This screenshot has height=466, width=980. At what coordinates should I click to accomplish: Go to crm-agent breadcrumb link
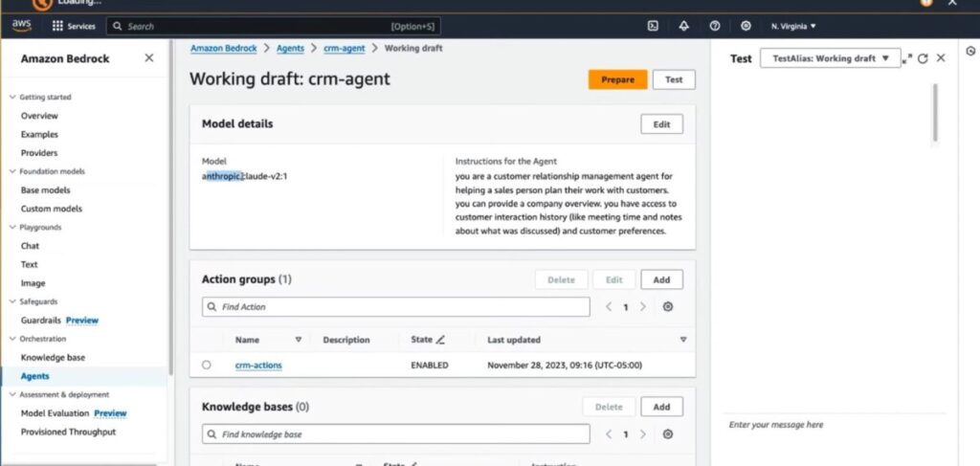click(345, 48)
